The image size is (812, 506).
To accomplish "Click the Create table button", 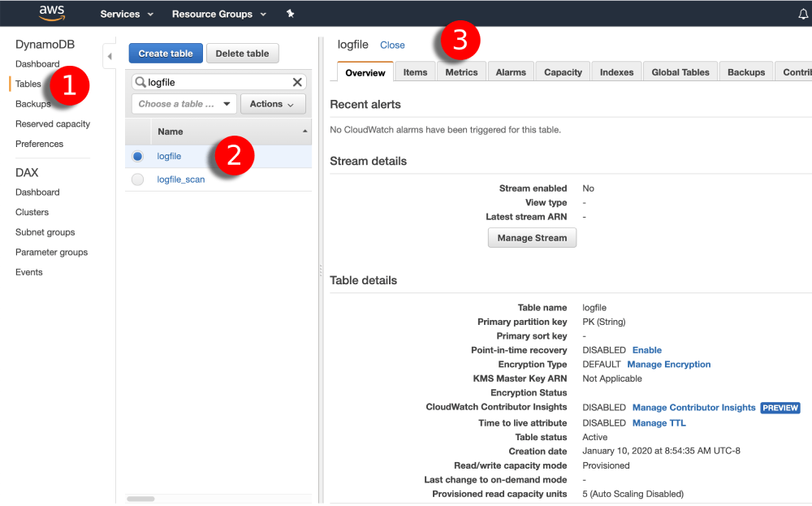I will [x=166, y=54].
